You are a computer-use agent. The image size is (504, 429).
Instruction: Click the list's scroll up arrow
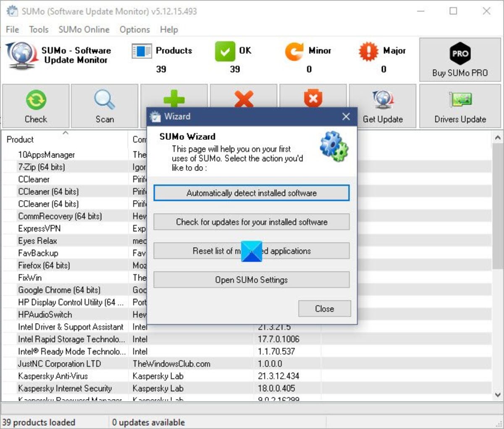tap(498, 137)
